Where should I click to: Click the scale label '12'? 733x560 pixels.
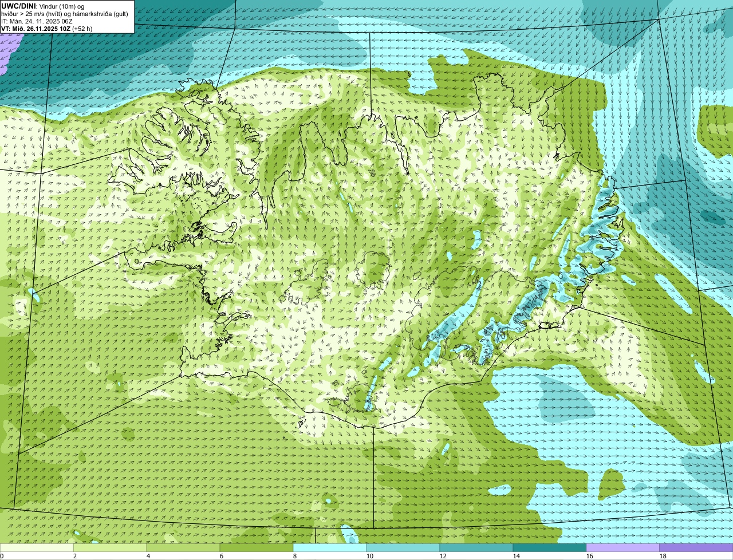pyautogui.click(x=443, y=556)
